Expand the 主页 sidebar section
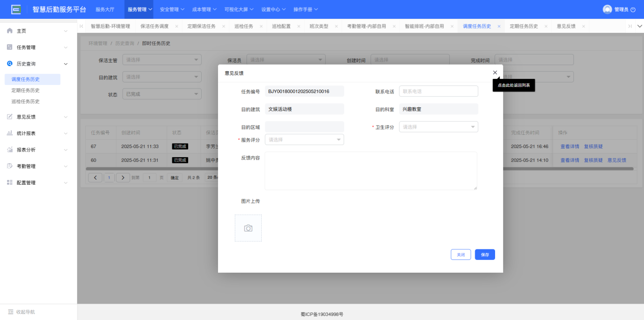The height and width of the screenshot is (320, 644). [x=66, y=31]
